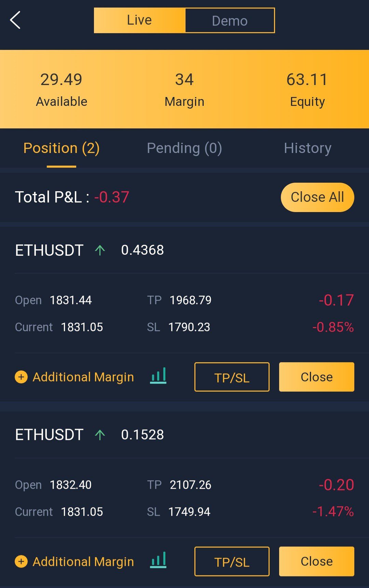Tap plus icon for second position's Additional Margin

[x=21, y=561]
